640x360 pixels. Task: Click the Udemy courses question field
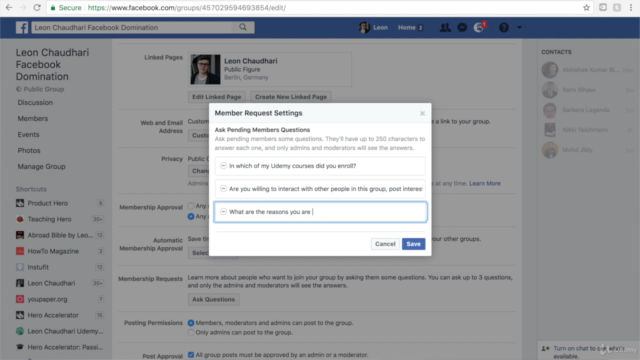(x=320, y=166)
